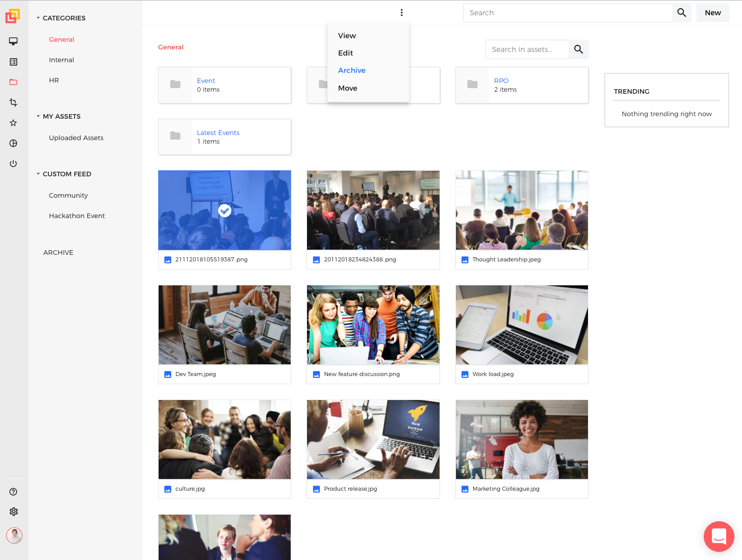Open analytics via the pie chart icon
Viewport: 742px width, 560px height.
13,143
